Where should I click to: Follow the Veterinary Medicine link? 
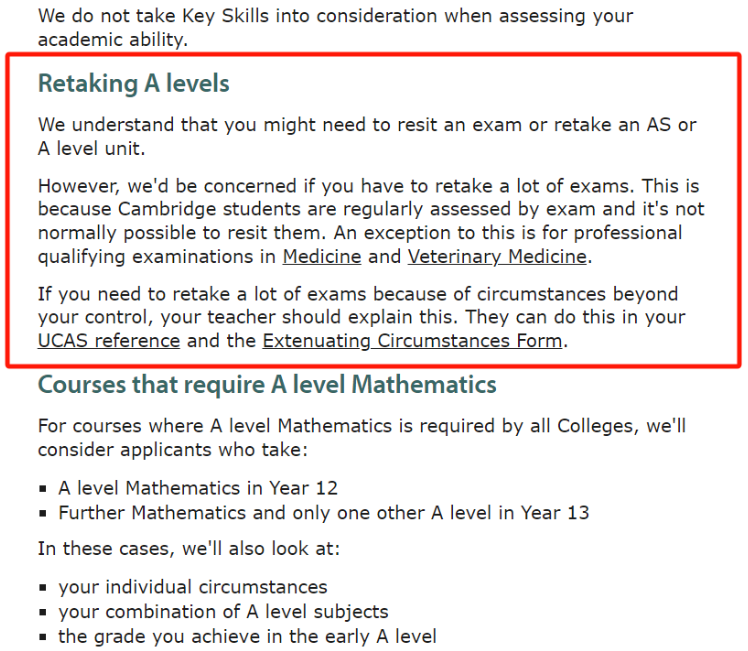tap(497, 257)
